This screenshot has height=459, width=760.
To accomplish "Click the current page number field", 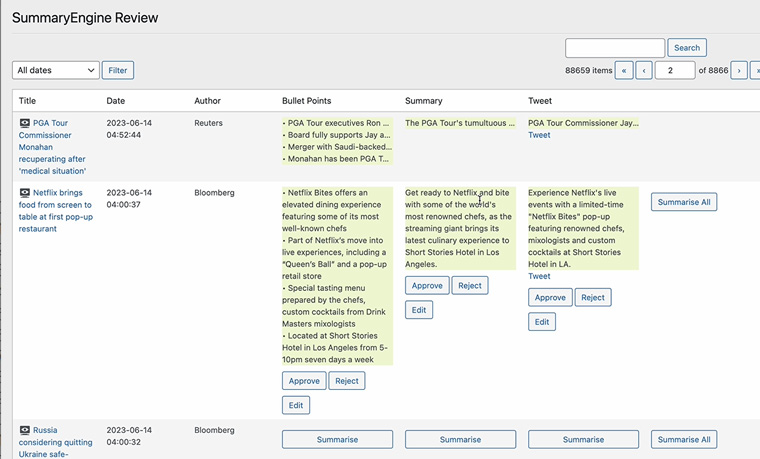I will pyautogui.click(x=675, y=70).
